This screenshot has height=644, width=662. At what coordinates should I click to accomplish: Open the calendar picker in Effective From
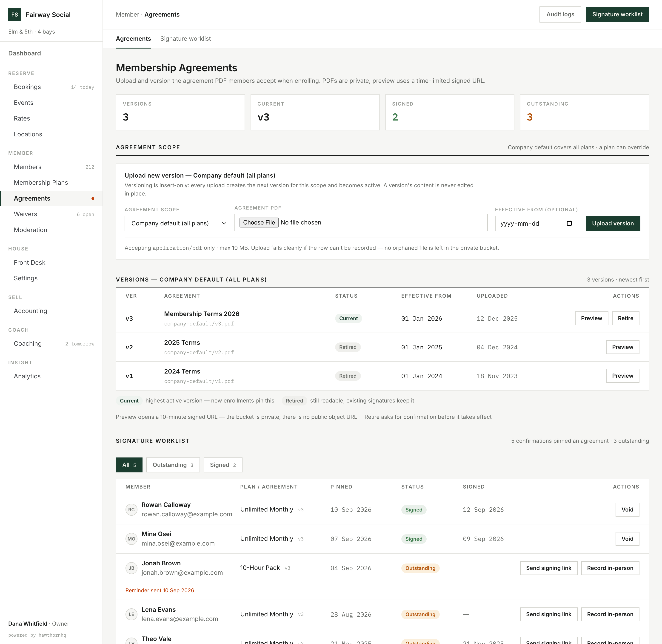pyautogui.click(x=569, y=223)
